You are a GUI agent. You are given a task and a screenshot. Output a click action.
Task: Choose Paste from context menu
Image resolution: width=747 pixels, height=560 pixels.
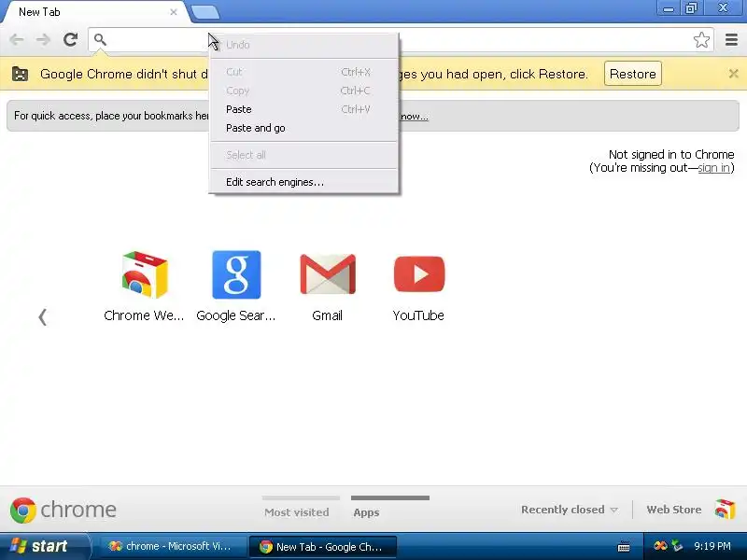[x=304, y=109]
